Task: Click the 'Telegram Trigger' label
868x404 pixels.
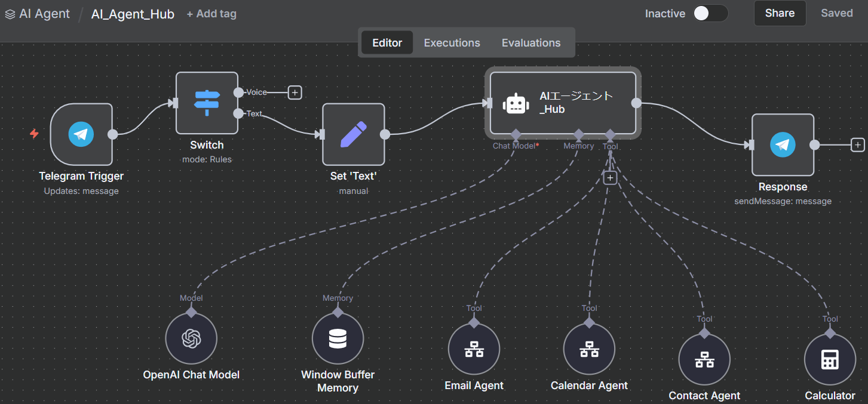Action: click(x=81, y=176)
